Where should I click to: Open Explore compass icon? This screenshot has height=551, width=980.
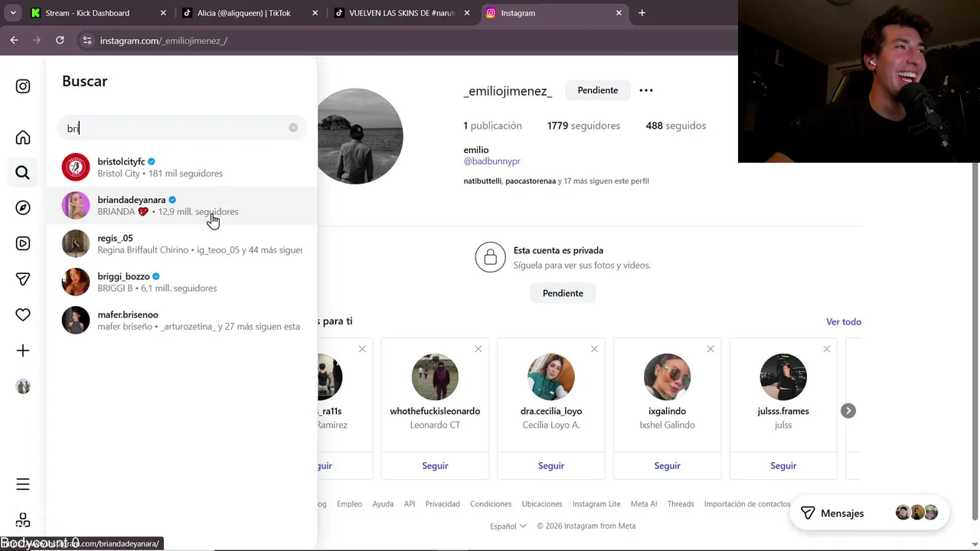point(23,208)
